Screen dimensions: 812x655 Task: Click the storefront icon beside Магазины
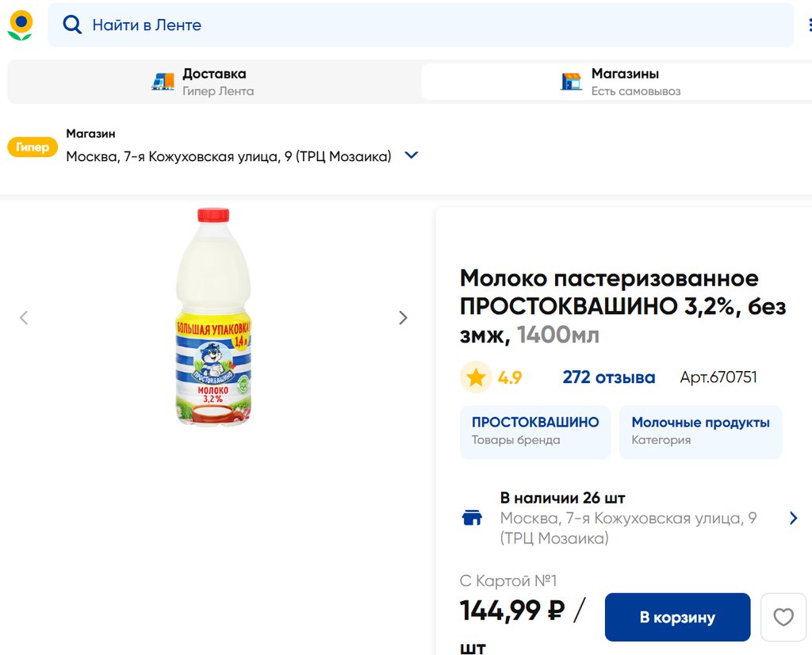tap(571, 82)
